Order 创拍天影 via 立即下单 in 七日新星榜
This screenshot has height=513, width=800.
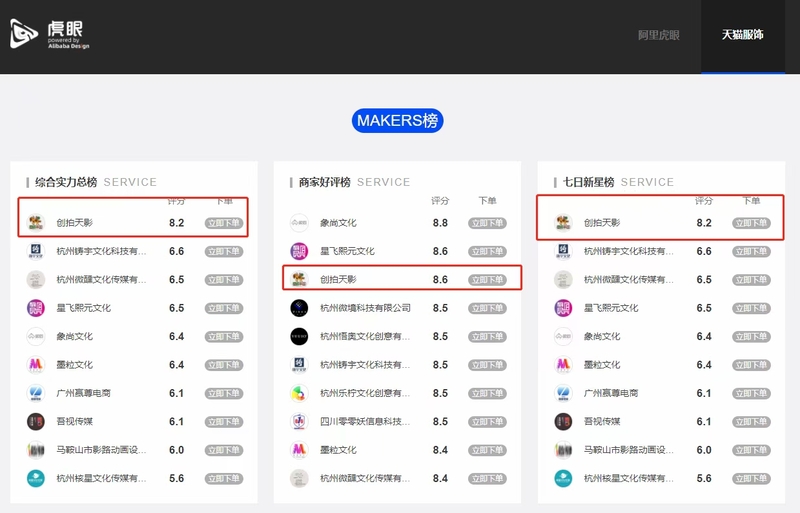pos(752,223)
